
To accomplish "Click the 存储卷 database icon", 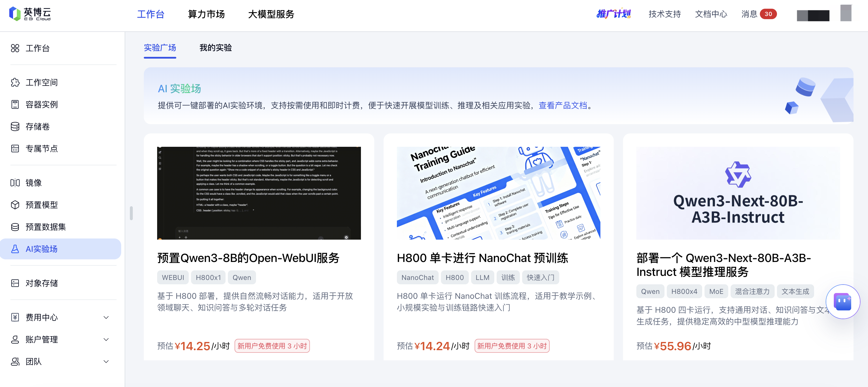I will point(15,126).
